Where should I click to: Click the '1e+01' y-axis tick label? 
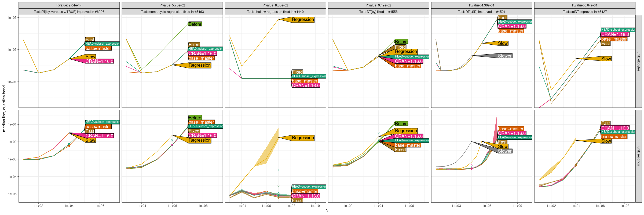tap(12, 82)
